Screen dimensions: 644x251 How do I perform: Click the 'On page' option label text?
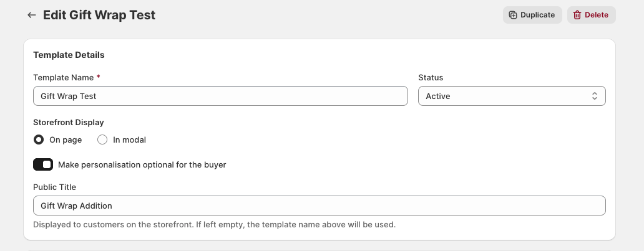point(66,140)
